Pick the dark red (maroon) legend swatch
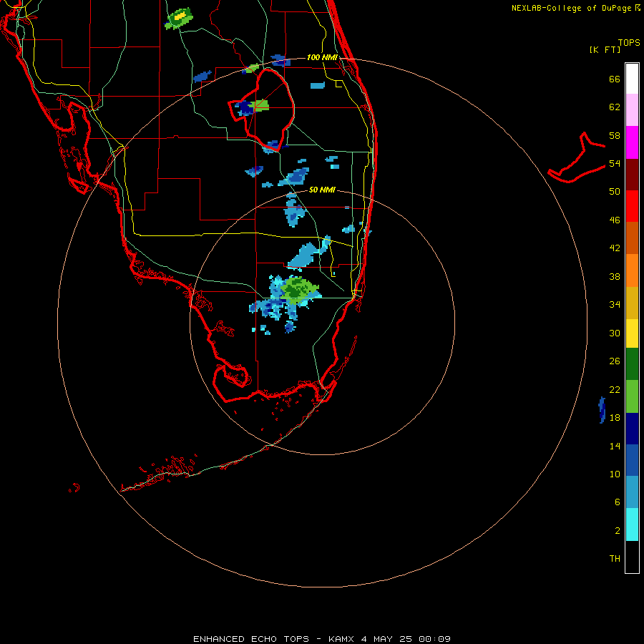The width and height of the screenshot is (644, 644). [x=632, y=175]
